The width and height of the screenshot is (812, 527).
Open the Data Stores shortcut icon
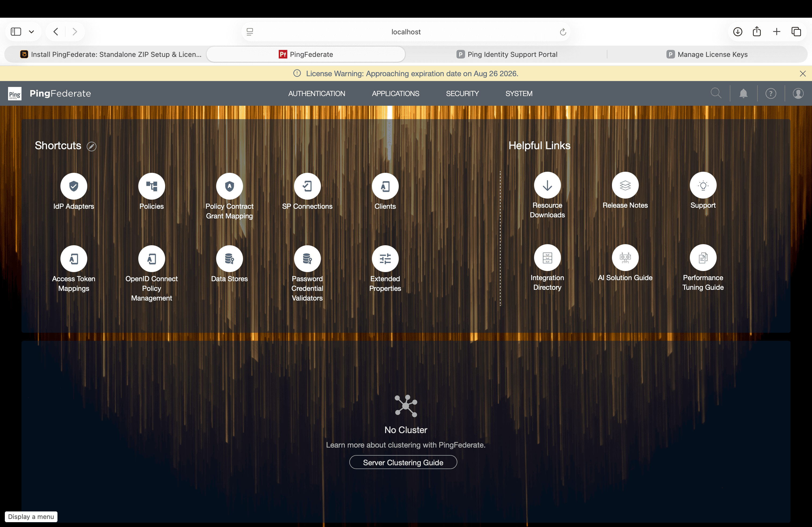pos(229,259)
